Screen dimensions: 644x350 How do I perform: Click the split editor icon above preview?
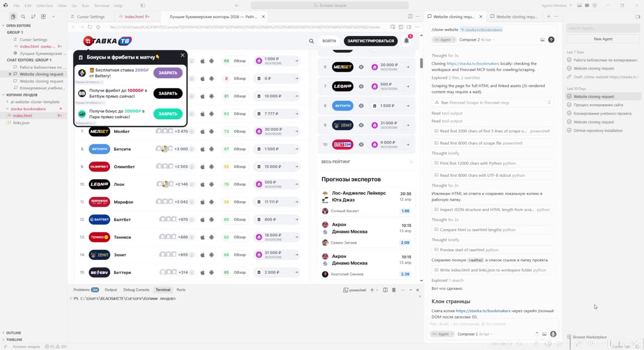click(x=410, y=17)
